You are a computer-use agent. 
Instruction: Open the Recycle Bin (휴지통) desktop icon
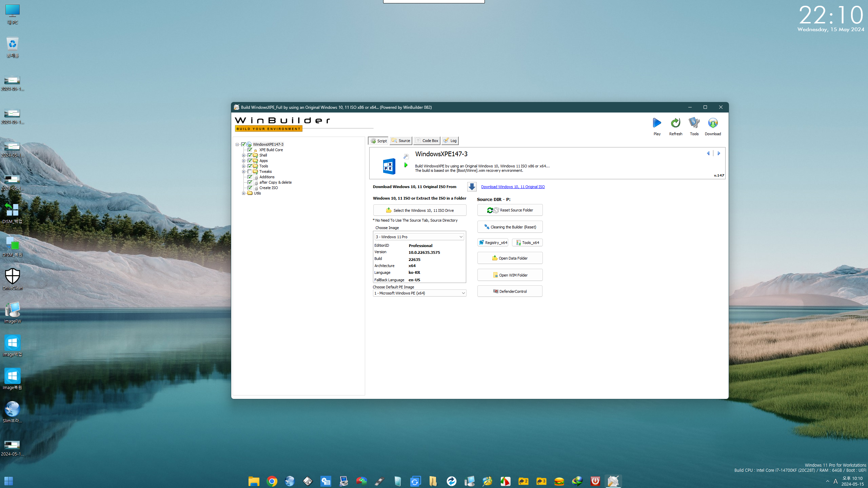coord(13,47)
